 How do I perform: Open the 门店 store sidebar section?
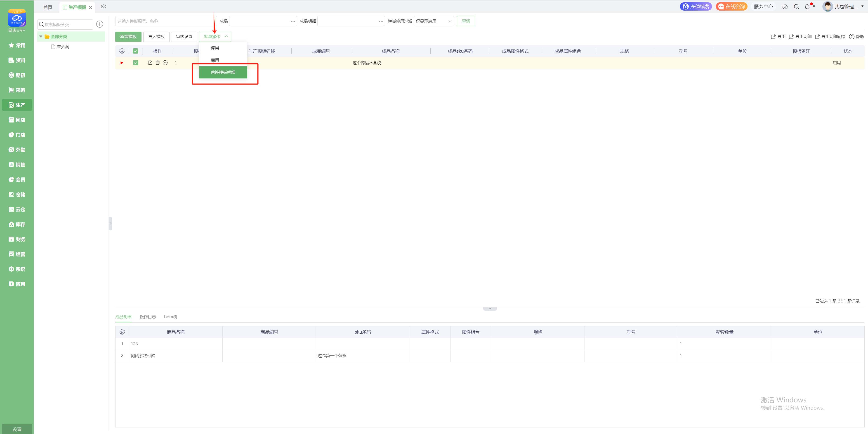point(17,135)
